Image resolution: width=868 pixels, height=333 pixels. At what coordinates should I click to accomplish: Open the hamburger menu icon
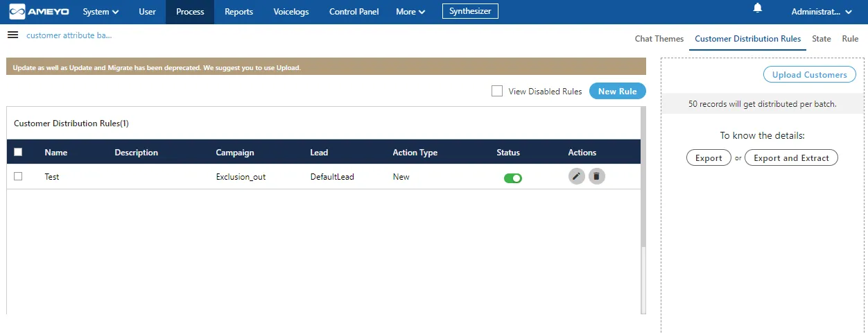12,35
